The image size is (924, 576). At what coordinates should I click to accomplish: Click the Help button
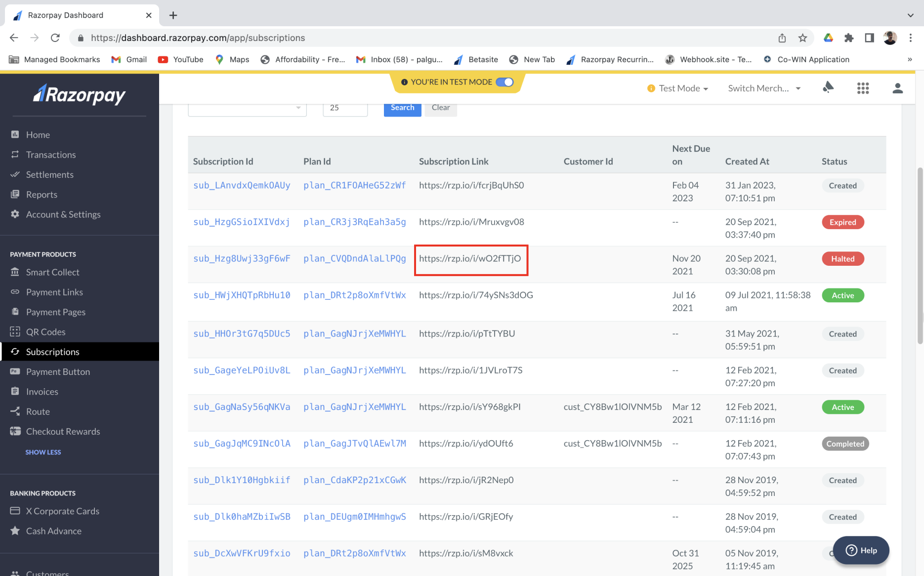tap(861, 550)
